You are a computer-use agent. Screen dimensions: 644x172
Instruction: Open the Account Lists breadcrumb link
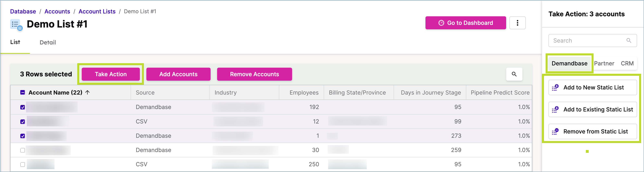click(97, 11)
